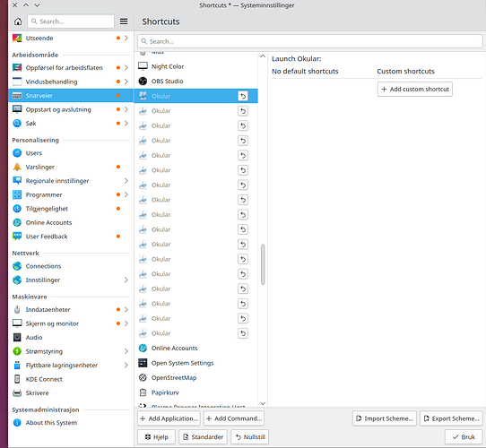This screenshot has width=486, height=448.
Task: Click the Papirkurv trash icon
Action: [x=143, y=392]
